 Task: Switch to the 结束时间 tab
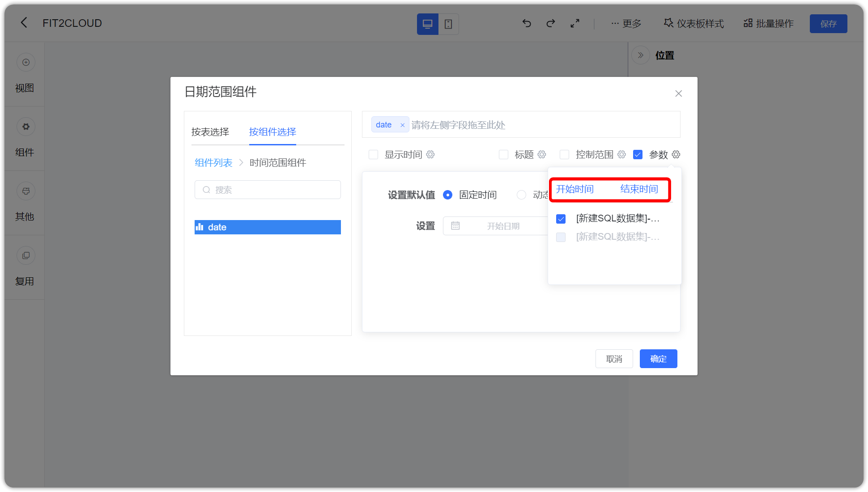coord(639,189)
